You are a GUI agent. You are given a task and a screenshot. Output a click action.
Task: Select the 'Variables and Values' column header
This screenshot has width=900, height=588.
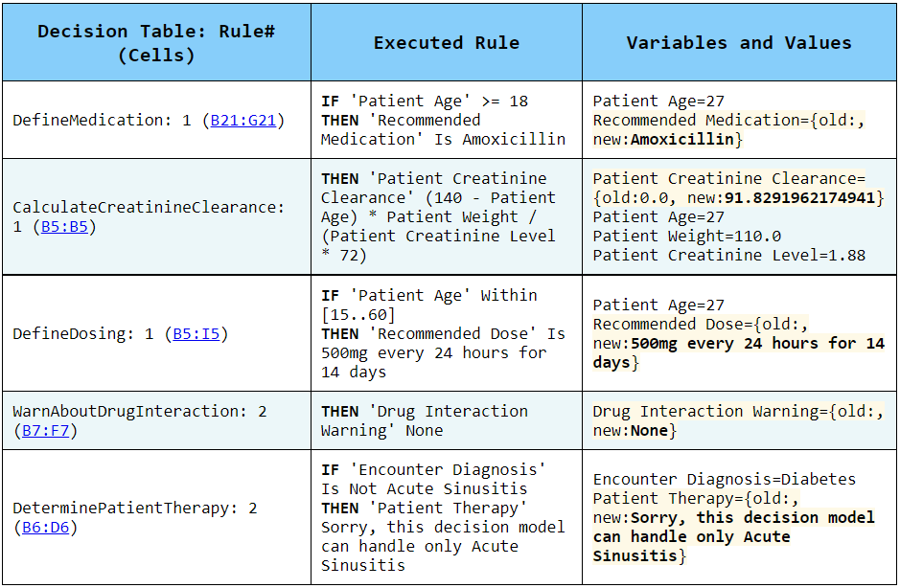739,43
